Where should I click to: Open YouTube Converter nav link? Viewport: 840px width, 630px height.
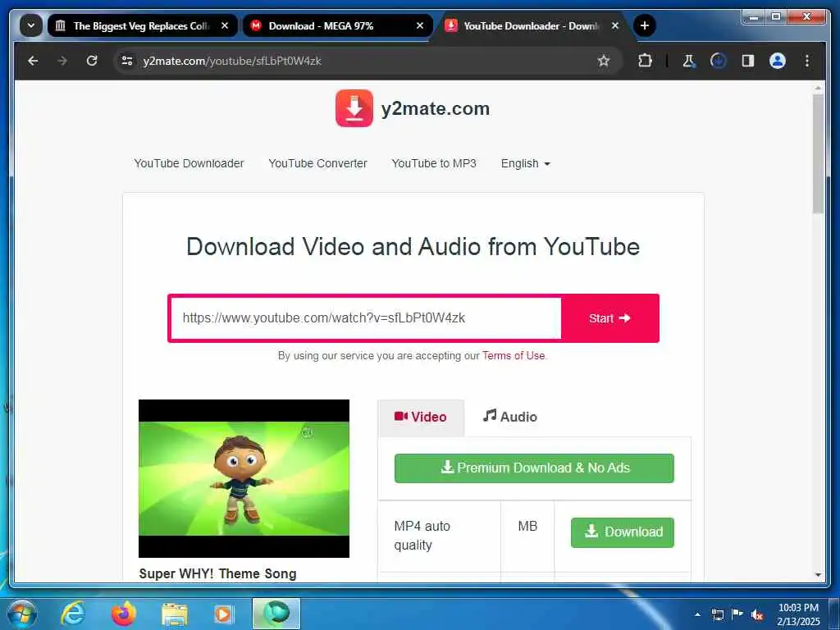pyautogui.click(x=317, y=163)
